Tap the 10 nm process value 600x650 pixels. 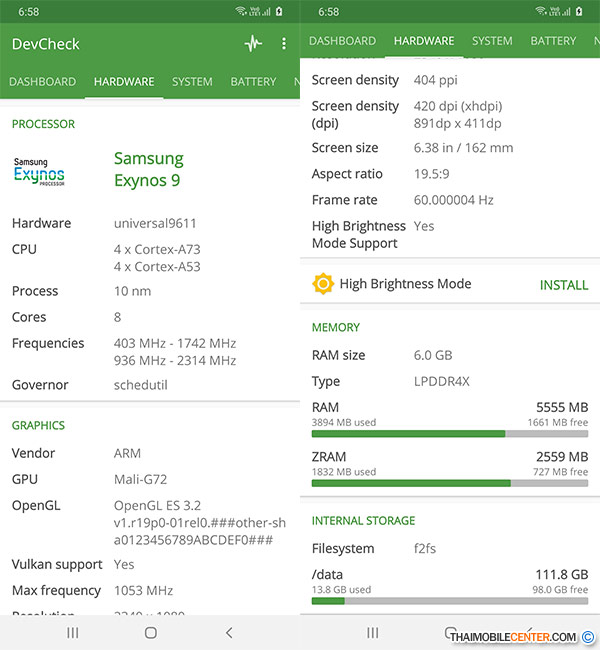click(132, 291)
